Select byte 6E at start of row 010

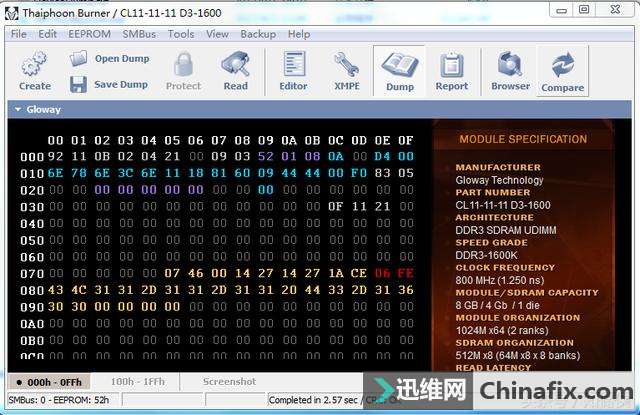(56, 173)
